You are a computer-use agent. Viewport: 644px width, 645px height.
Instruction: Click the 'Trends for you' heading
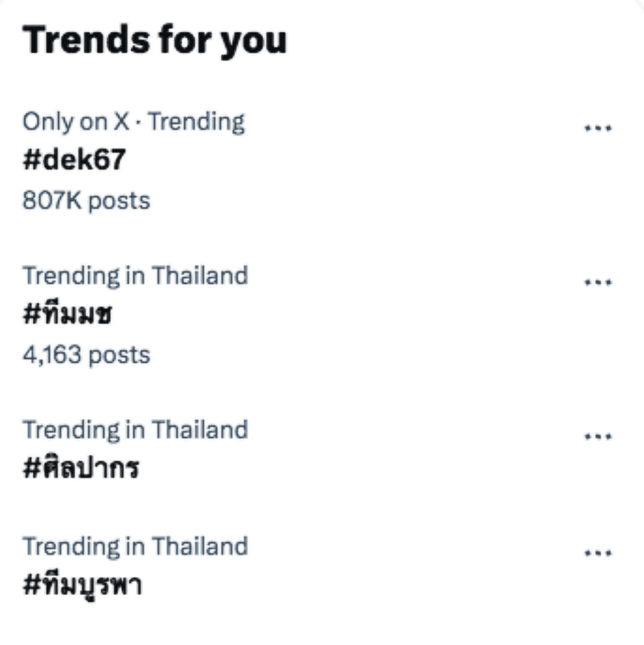point(154,40)
